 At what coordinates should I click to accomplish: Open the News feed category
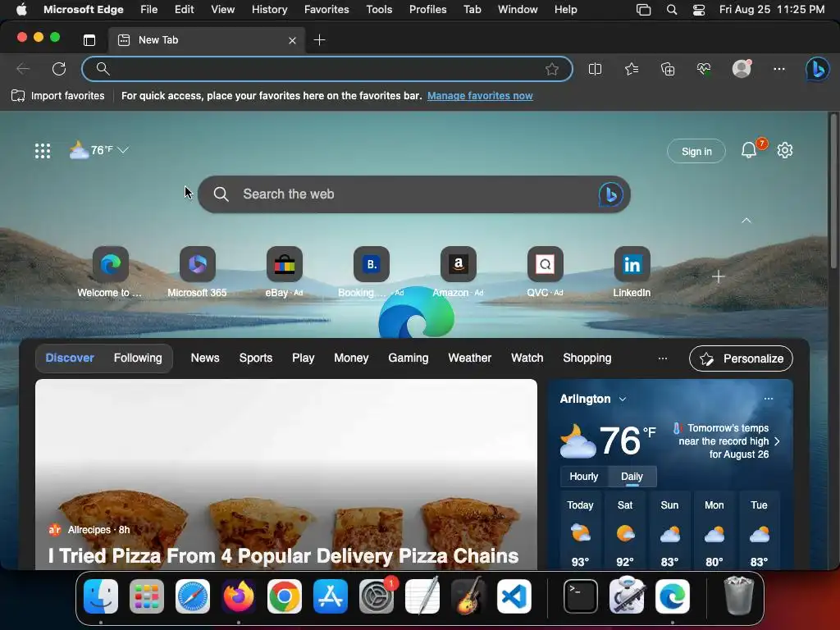pos(205,358)
